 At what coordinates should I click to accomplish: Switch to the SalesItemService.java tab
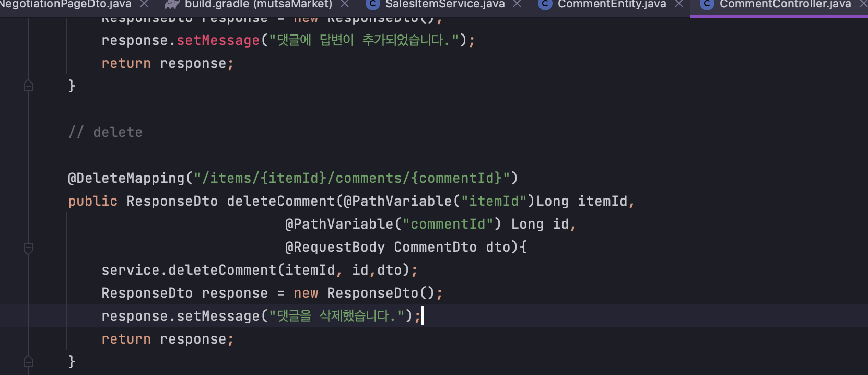click(x=444, y=5)
